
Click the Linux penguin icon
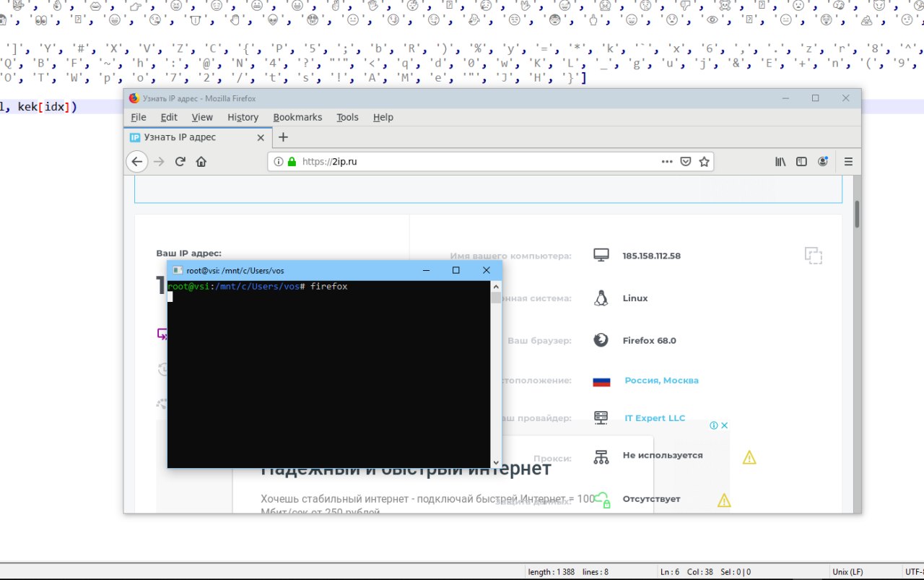[601, 298]
